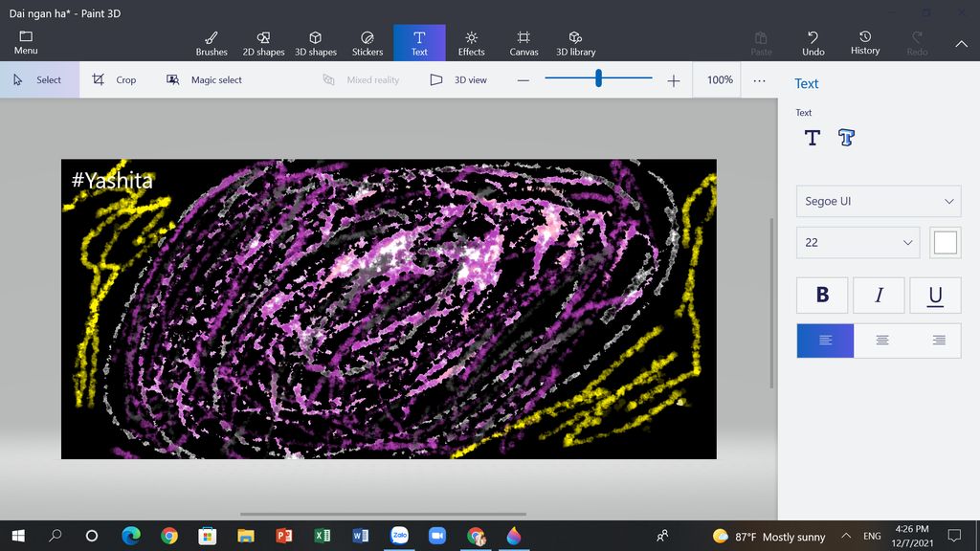The width and height of the screenshot is (980, 551).
Task: Open Excel from taskbar
Action: coord(322,536)
